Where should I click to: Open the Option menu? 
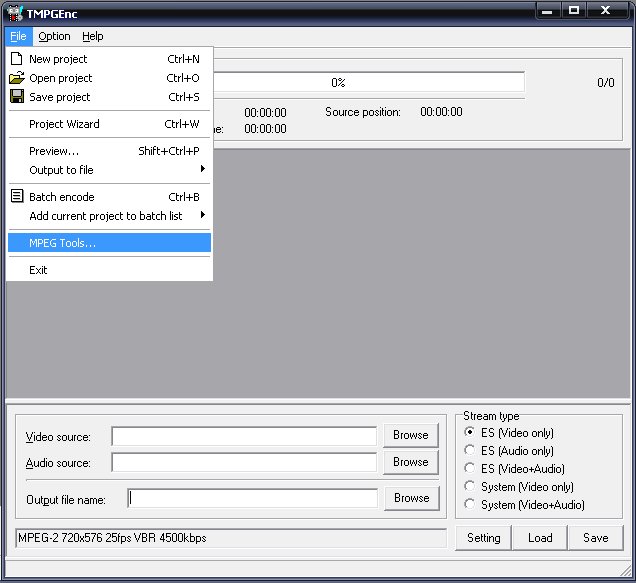coord(54,36)
